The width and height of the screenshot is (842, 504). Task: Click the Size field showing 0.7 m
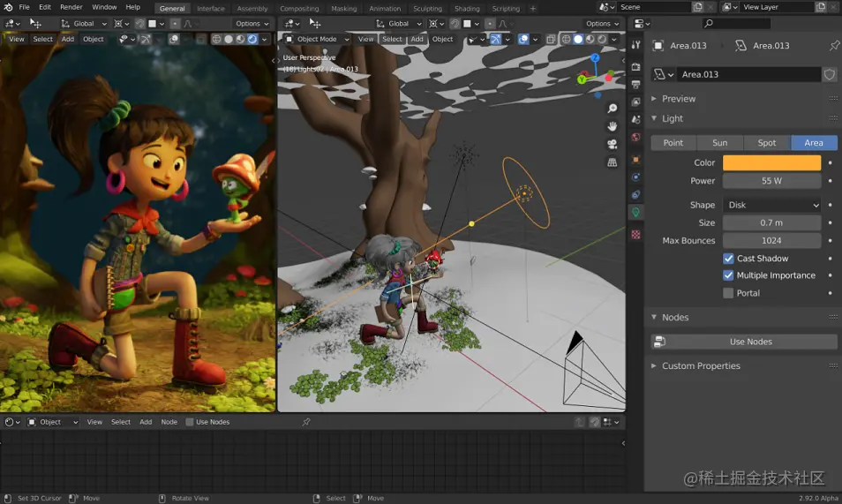point(771,222)
